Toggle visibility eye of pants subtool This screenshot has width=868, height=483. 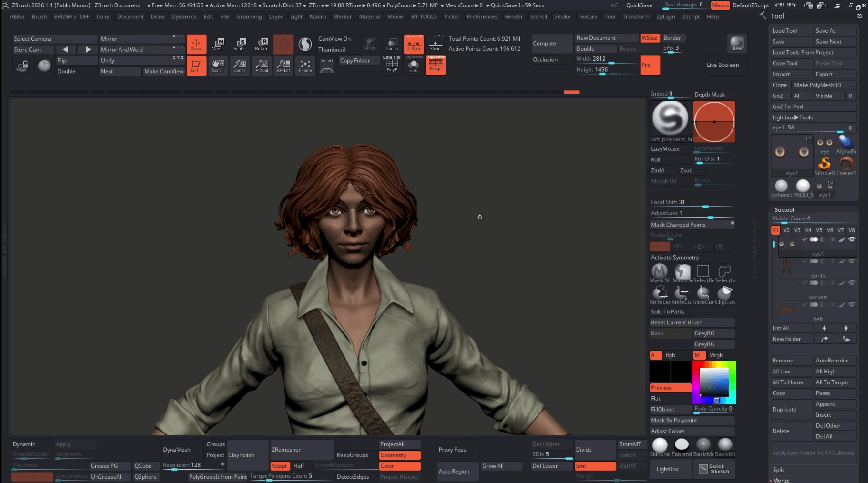pos(852,261)
